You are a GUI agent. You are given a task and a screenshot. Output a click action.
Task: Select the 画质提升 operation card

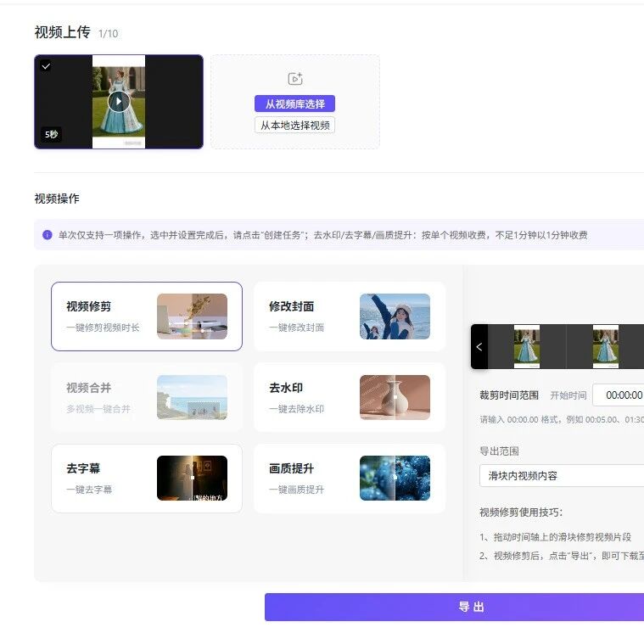pos(350,479)
